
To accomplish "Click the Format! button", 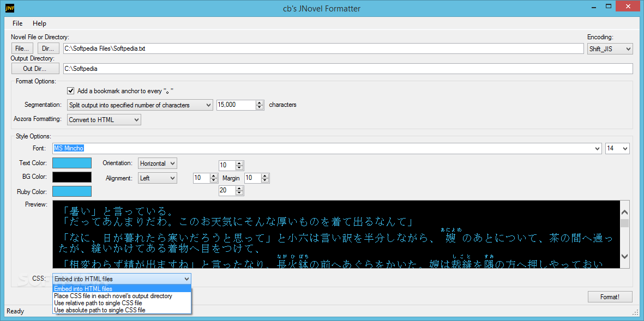I will (x=610, y=296).
